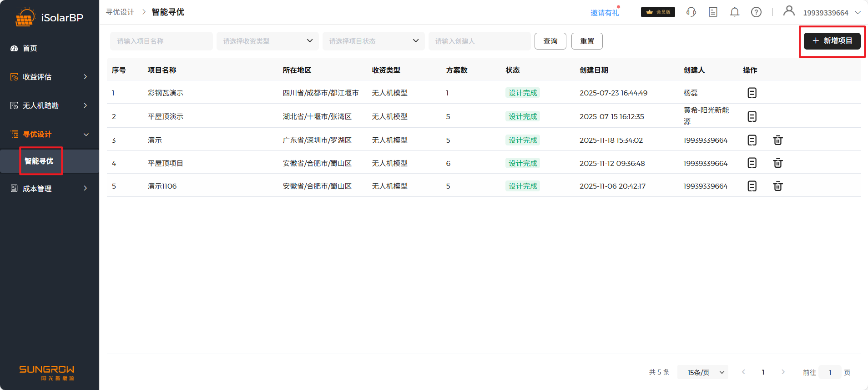Change the 15条/页 page size selector

(703, 372)
